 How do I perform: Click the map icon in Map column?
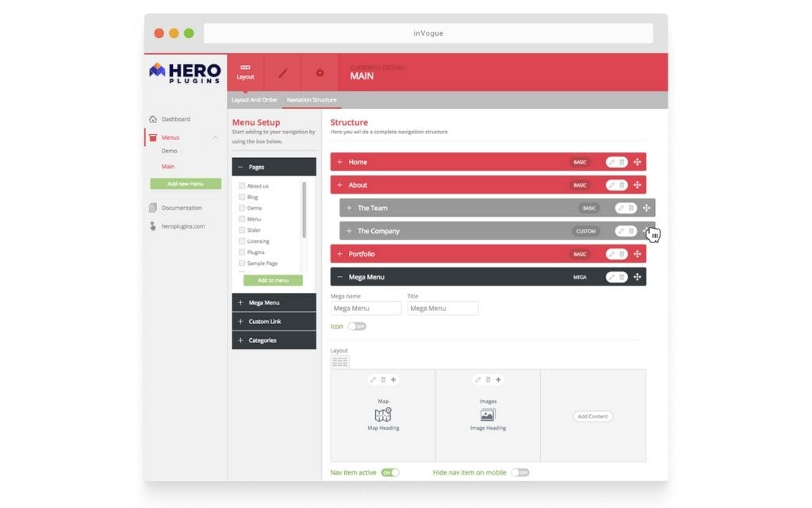tap(383, 414)
